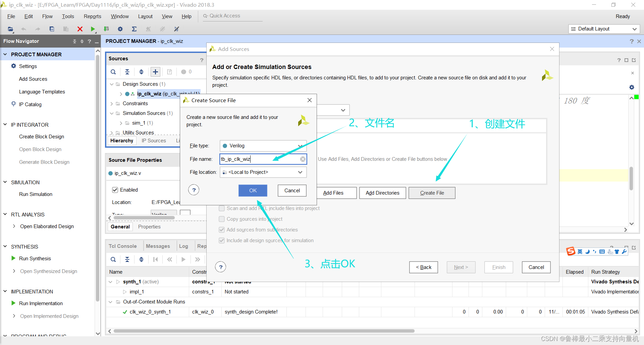The image size is (644, 345).
Task: Open the File type Verilog dropdown
Action: tap(263, 146)
